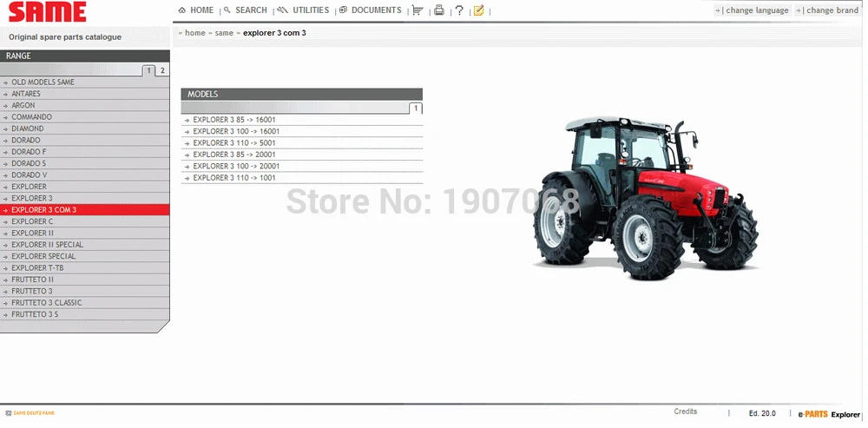Open the notes edit icon
868x428 pixels.
pos(479,10)
